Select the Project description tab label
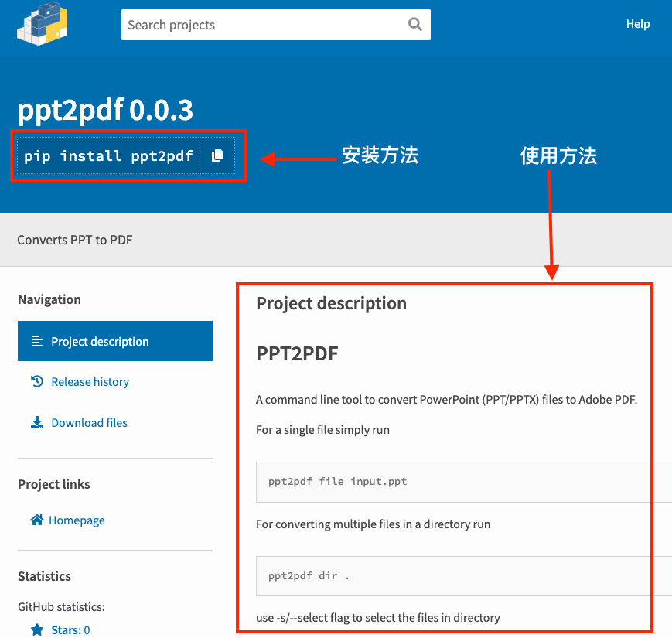 tap(100, 341)
